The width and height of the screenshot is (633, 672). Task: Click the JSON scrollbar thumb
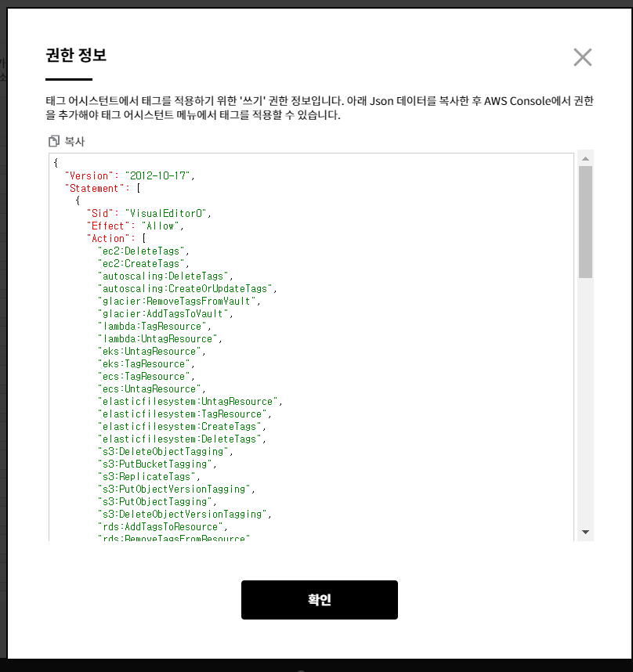point(585,222)
